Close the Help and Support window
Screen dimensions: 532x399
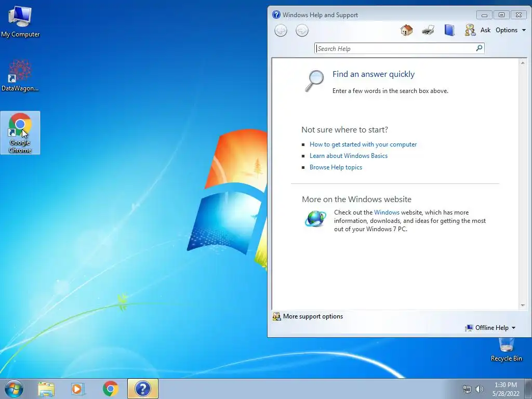[x=519, y=15]
